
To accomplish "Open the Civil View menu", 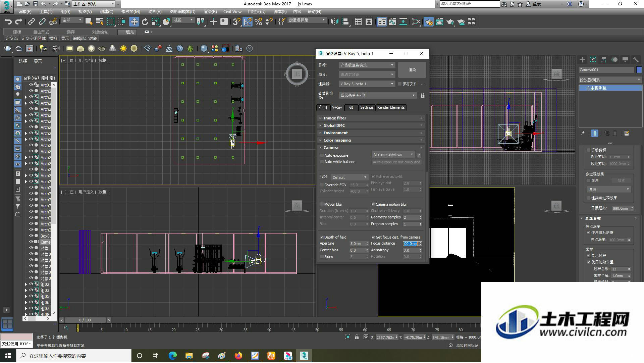I will pos(232,12).
